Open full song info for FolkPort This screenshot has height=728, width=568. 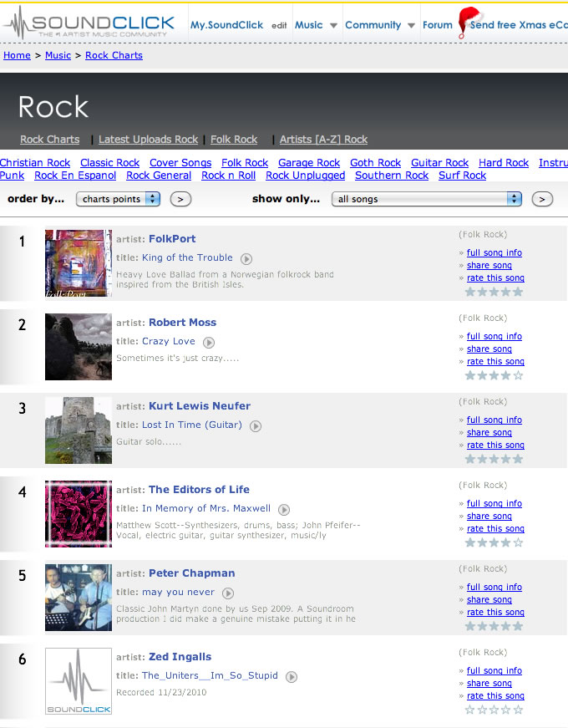click(x=494, y=252)
